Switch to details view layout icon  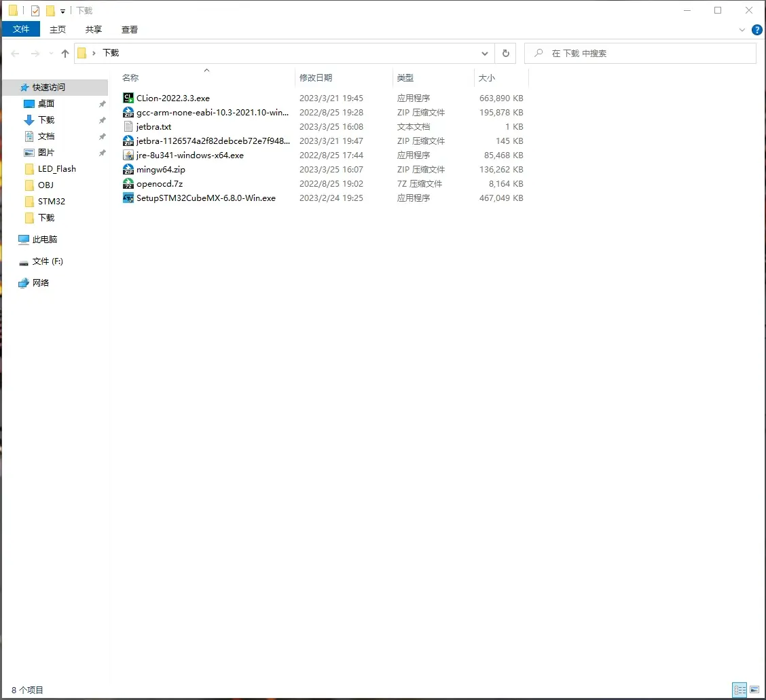(740, 690)
